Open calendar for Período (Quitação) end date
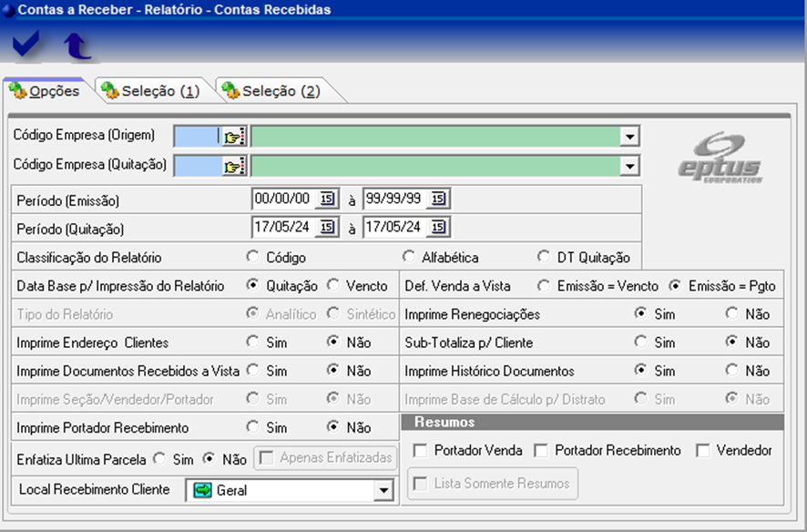The image size is (807, 532). (x=438, y=227)
